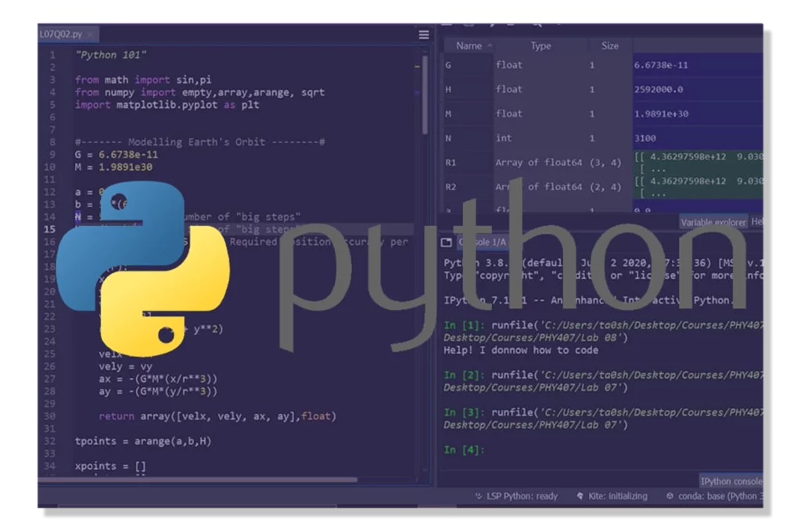
Task: Click the console browse tabs icon
Action: 447,243
